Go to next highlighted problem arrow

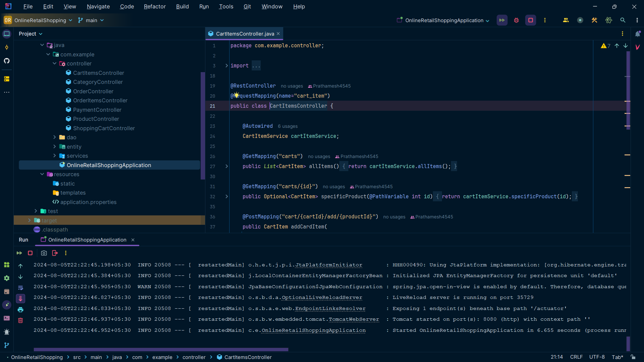pos(626,46)
